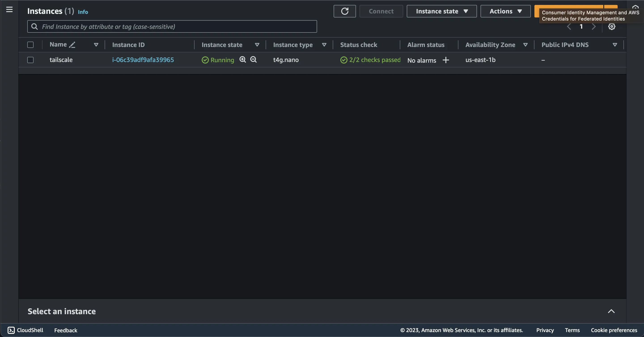Go to next page arrow
This screenshot has height=337, width=644.
pyautogui.click(x=593, y=27)
